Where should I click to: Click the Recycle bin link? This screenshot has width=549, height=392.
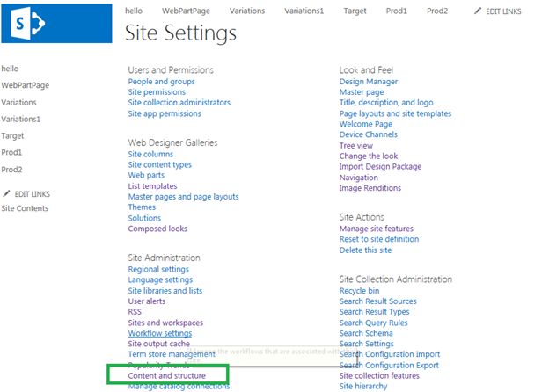point(359,291)
